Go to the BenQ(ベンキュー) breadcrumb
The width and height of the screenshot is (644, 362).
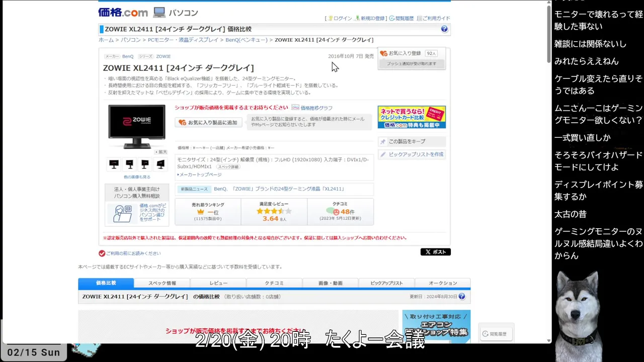(247, 40)
